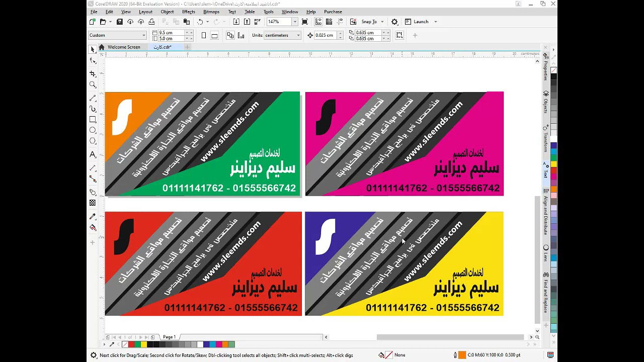Viewport: 644px width, 362px height.
Task: Click the page width field showing 9.5 cm
Action: click(x=171, y=33)
